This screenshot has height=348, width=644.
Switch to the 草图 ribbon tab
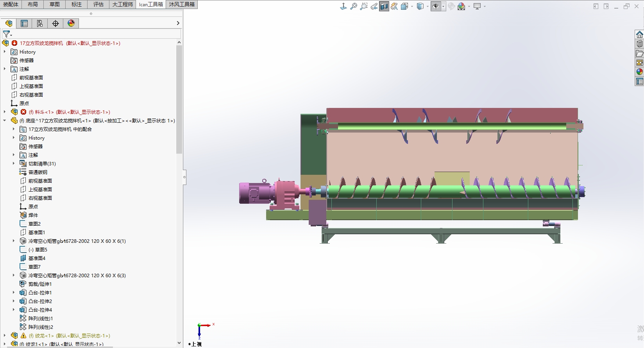tap(55, 4)
